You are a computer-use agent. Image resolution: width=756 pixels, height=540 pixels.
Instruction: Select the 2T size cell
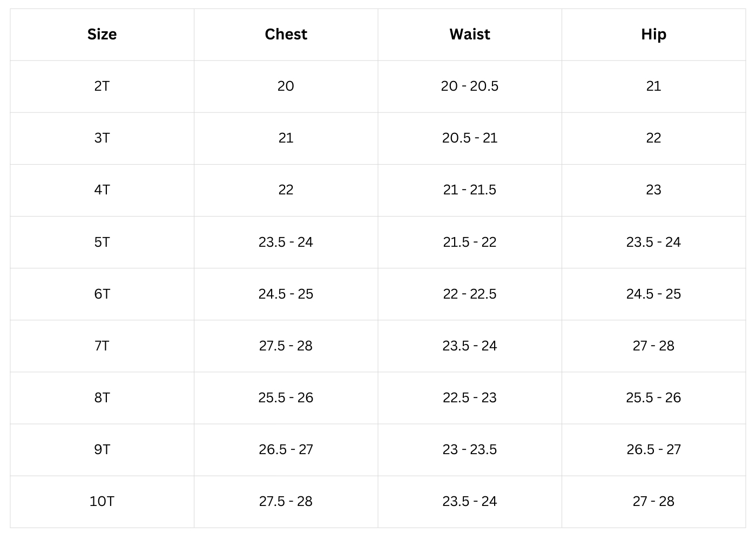(102, 86)
